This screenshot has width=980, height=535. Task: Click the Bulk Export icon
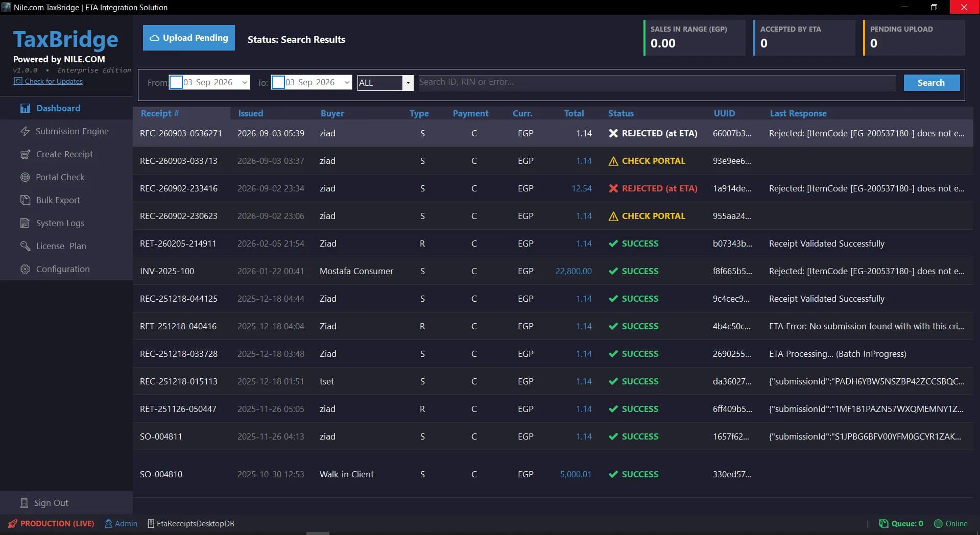25,200
